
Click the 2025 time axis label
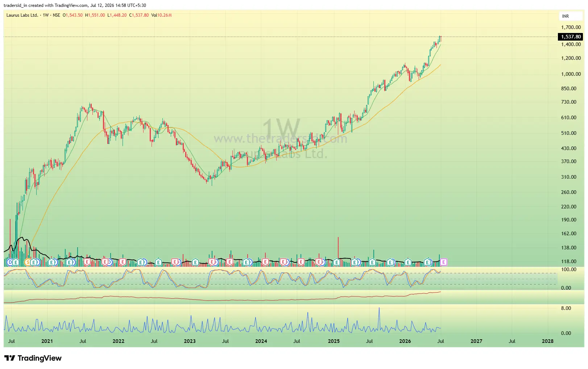(x=334, y=341)
